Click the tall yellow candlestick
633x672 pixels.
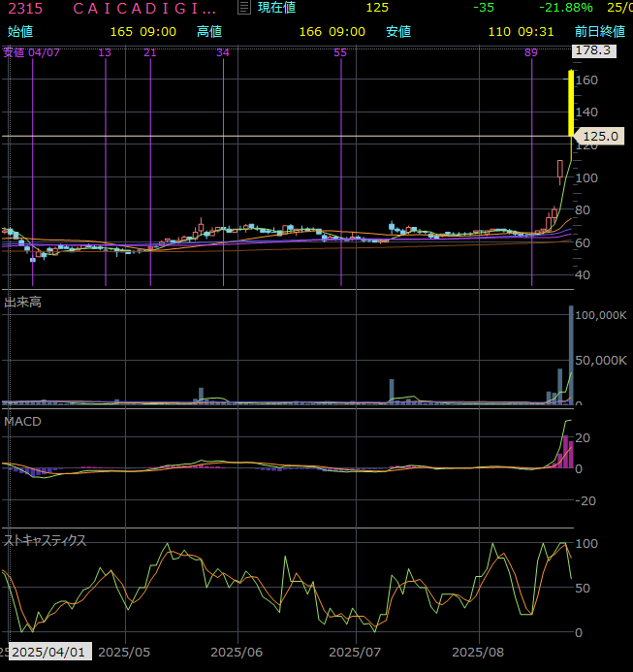pyautogui.click(x=571, y=102)
